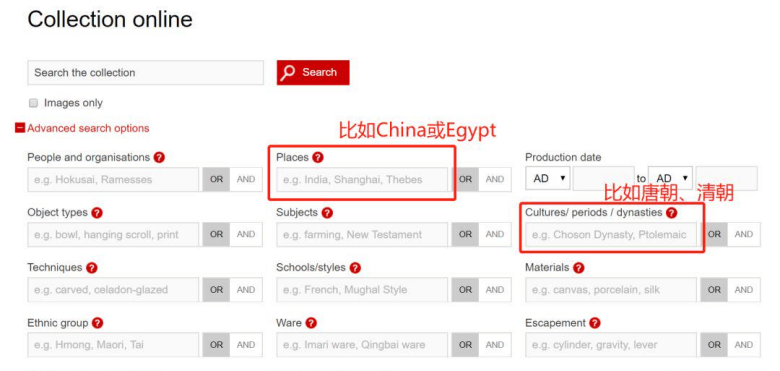Focus the Places input field
The height and width of the screenshot is (371, 780).
click(x=362, y=180)
